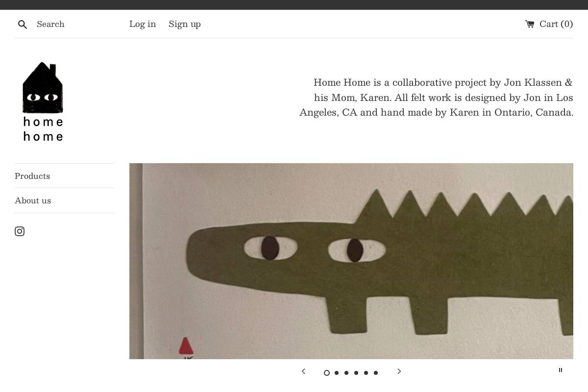
Task: Pause the slideshow autoplay
Action: [561, 370]
